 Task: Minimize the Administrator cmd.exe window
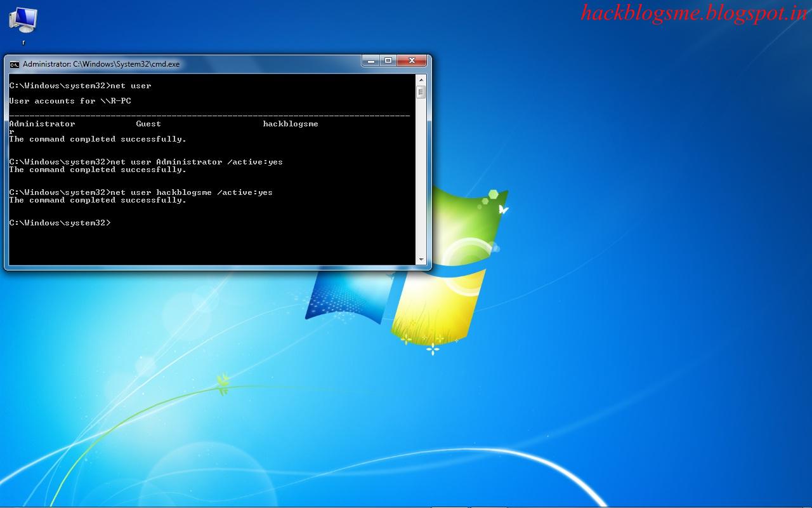[x=371, y=61]
